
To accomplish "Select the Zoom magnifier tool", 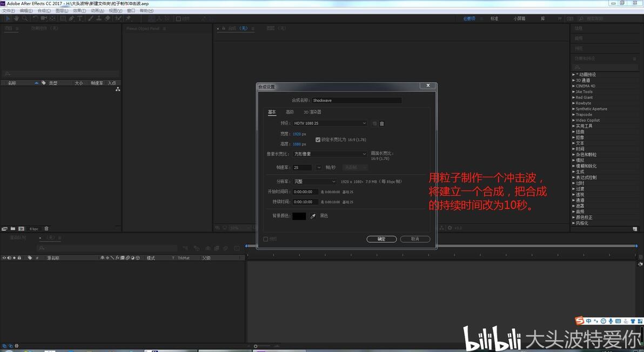I will tap(25, 18).
